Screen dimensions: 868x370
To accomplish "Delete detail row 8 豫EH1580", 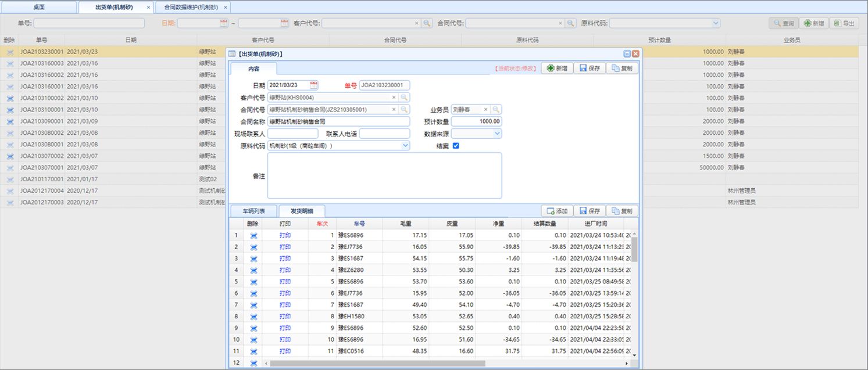I will (x=253, y=317).
